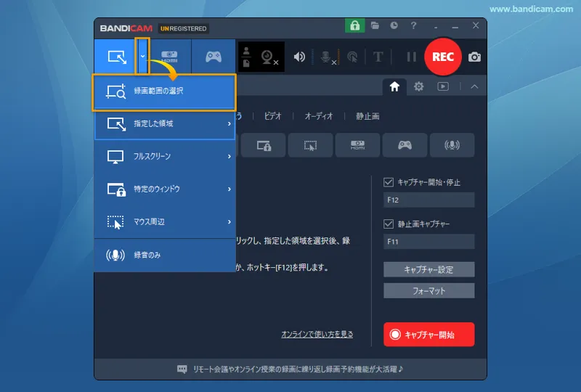Image resolution: width=581 pixels, height=392 pixels.
Task: Choose フルスクリーン menu entry
Action: (x=165, y=156)
